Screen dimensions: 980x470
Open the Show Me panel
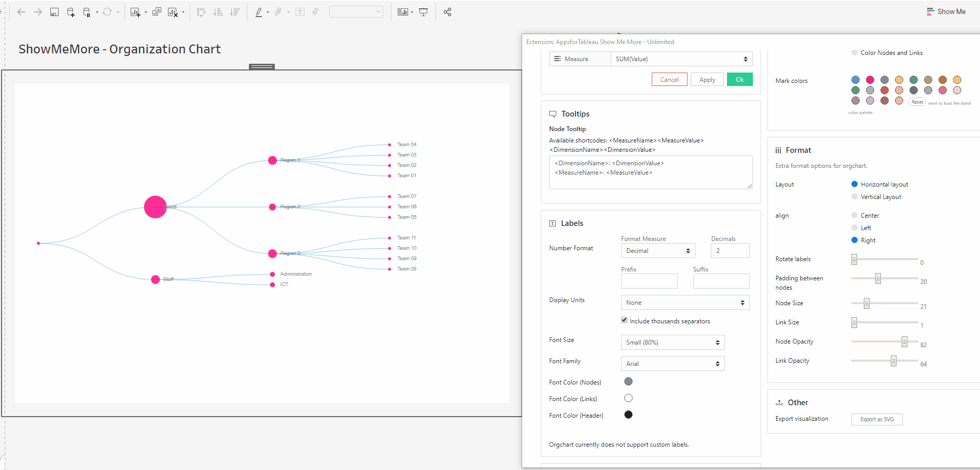coord(946,11)
